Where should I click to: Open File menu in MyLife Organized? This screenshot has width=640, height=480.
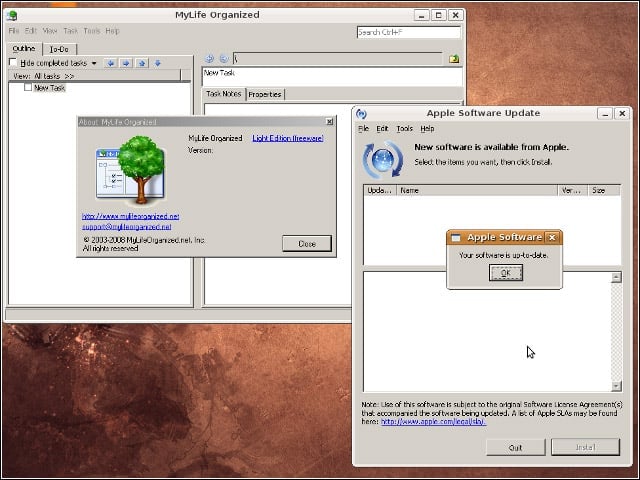click(13, 31)
